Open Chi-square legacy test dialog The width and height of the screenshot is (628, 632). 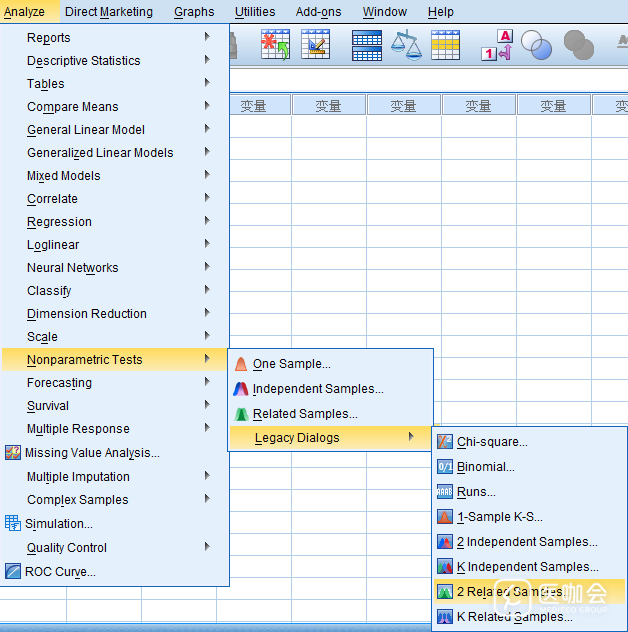(492, 442)
